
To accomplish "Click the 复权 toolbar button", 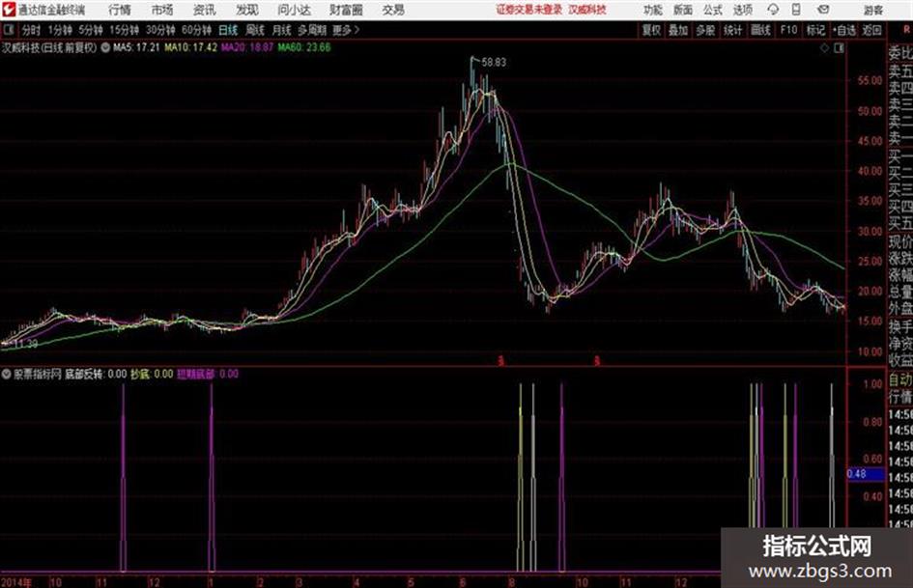I will [651, 30].
